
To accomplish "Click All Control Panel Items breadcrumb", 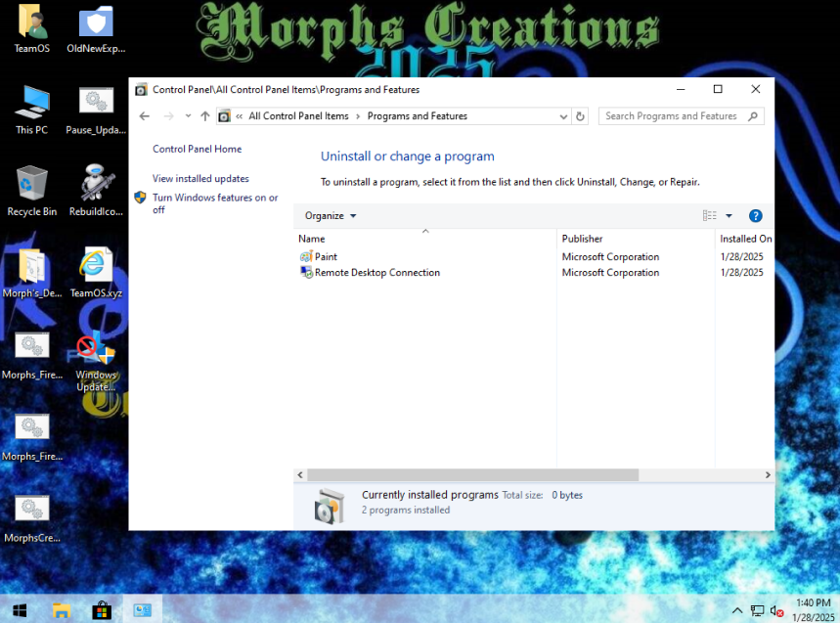I will (x=298, y=116).
